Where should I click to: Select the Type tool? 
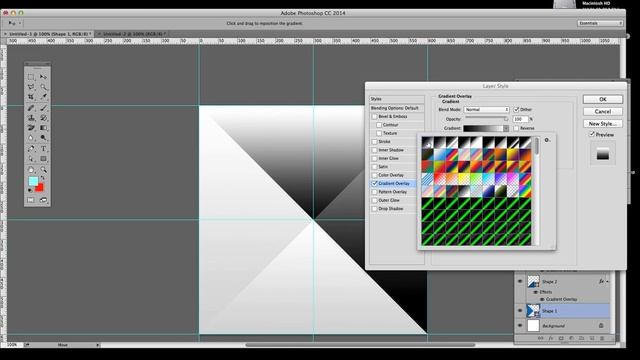click(x=43, y=149)
